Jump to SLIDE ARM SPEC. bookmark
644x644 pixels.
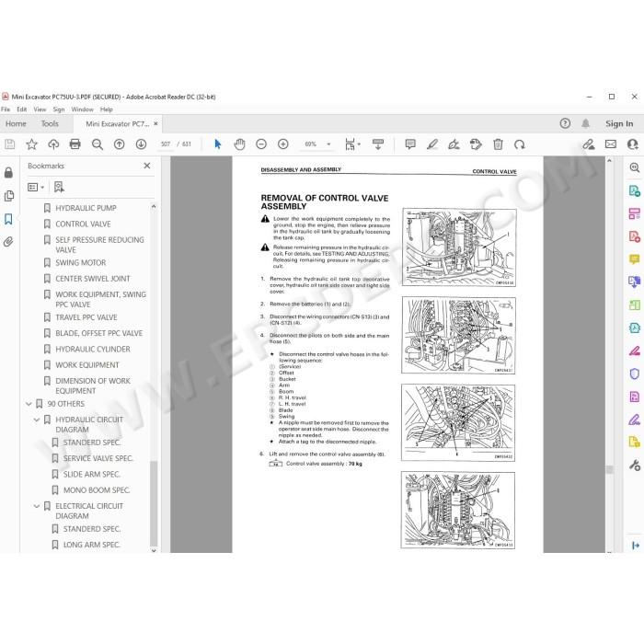pyautogui.click(x=92, y=475)
